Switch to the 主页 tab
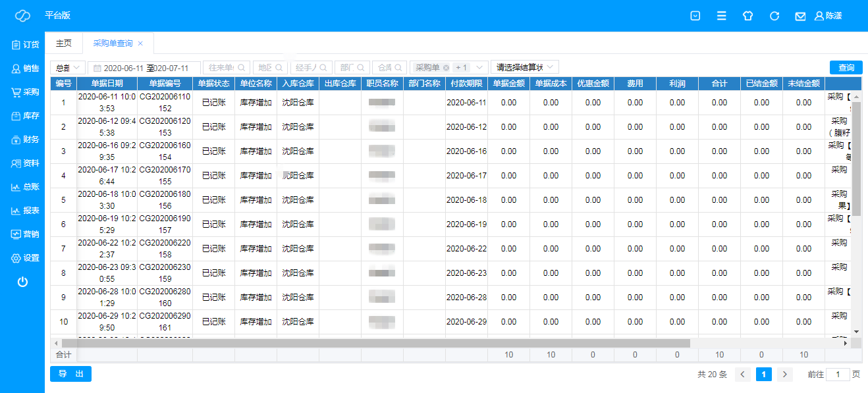This screenshot has height=393, width=868. click(x=64, y=43)
